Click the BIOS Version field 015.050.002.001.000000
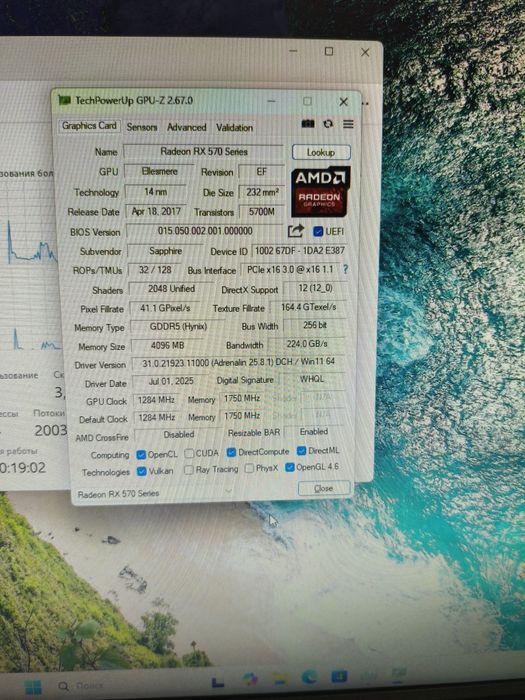This screenshot has height=700, width=525. (x=205, y=231)
